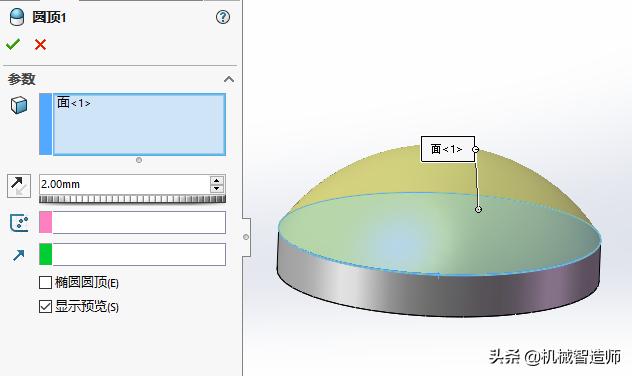Click the pink constraint point field
The image size is (632, 376).
point(132,222)
